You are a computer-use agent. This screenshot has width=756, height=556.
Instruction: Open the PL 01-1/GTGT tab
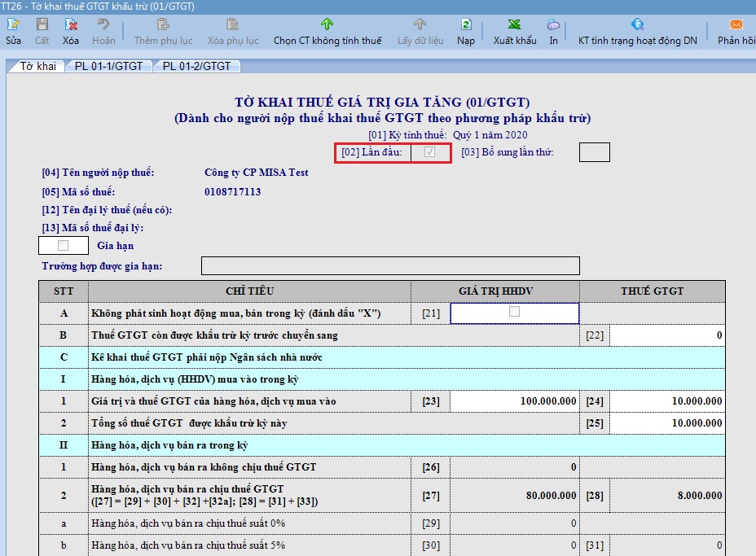108,66
